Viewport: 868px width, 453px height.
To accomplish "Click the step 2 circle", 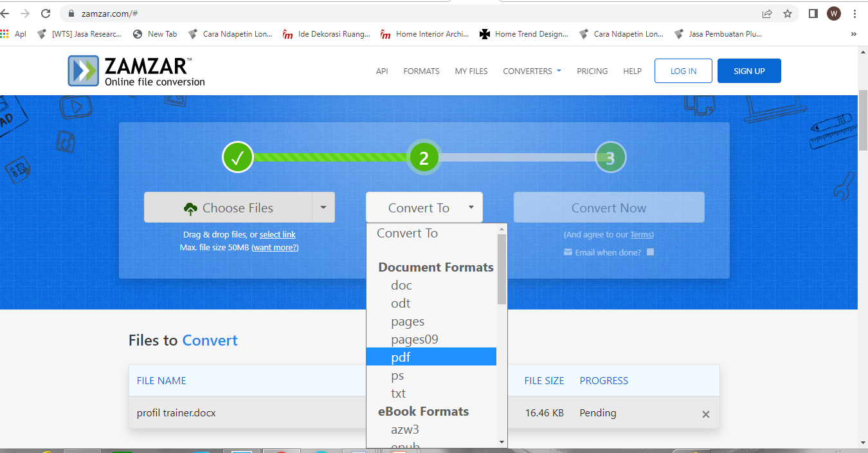I will coord(424,157).
